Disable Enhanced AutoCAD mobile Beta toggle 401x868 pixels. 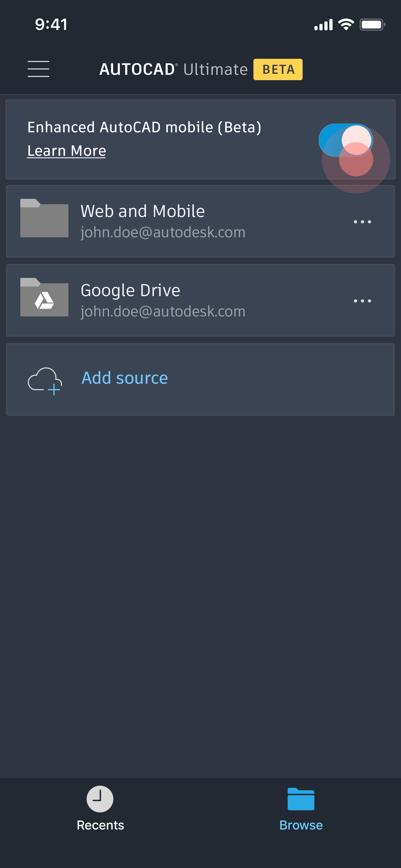345,140
